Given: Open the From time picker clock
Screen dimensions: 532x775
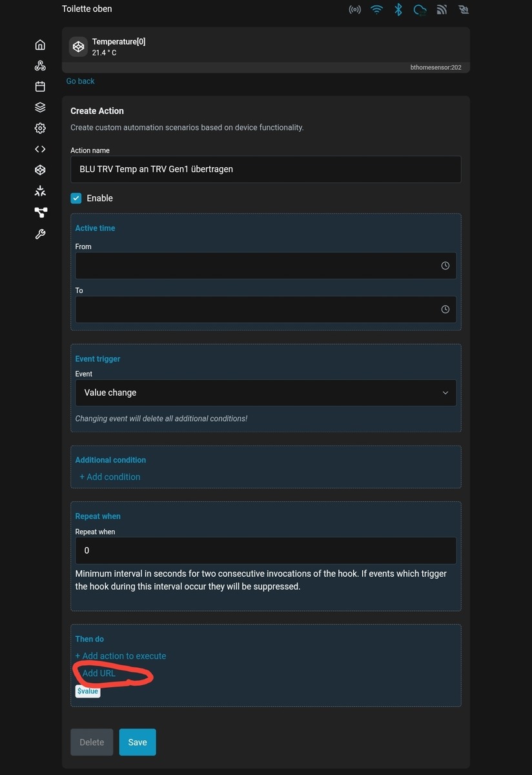Looking at the screenshot, I should pos(445,265).
